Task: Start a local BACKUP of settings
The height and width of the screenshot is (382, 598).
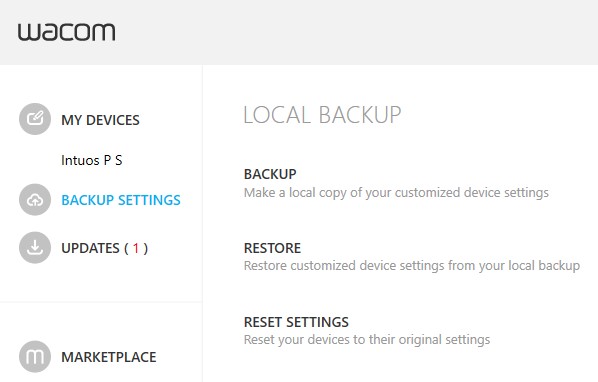Action: [x=270, y=174]
